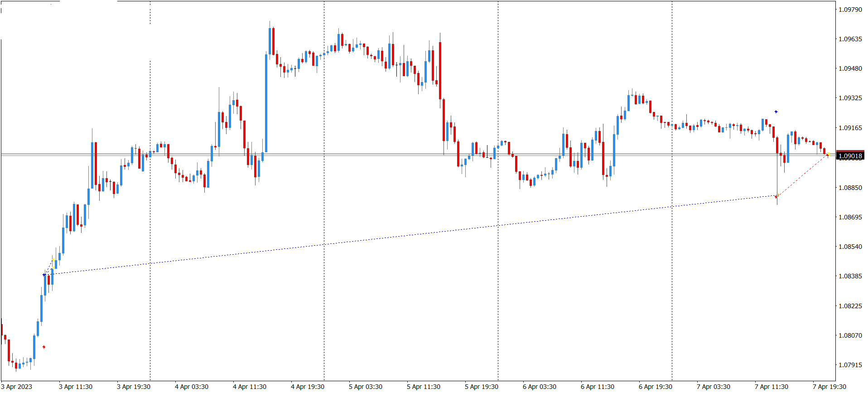Click the '4 Apr 03:30' time label

click(x=192, y=387)
